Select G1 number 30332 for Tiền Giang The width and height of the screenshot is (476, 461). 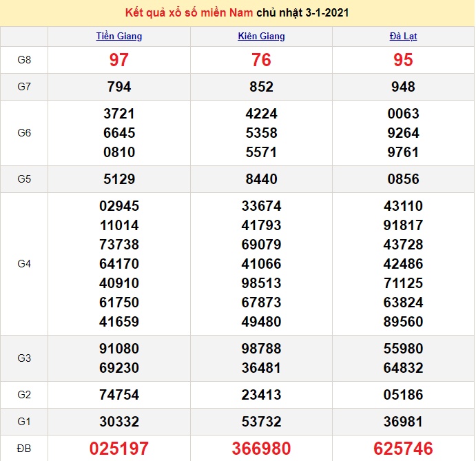(119, 422)
